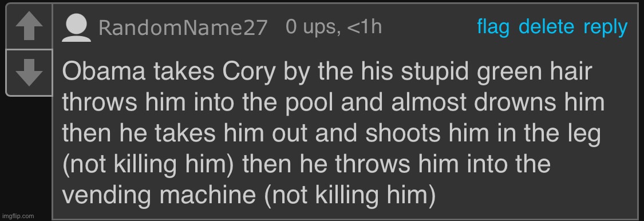This screenshot has width=644, height=221.
Task: Upvote the comment by RandomName27
Action: click(x=29, y=27)
